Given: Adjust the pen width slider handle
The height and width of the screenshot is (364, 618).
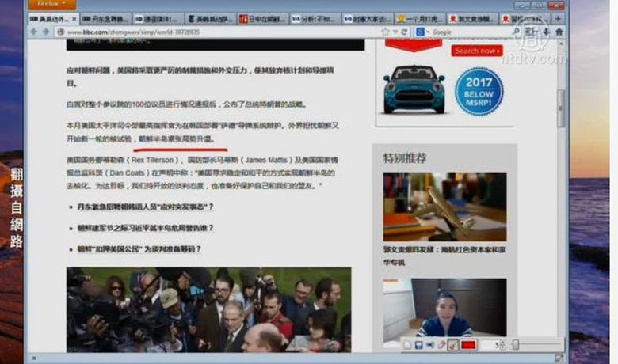Looking at the screenshot, I should [x=515, y=345].
